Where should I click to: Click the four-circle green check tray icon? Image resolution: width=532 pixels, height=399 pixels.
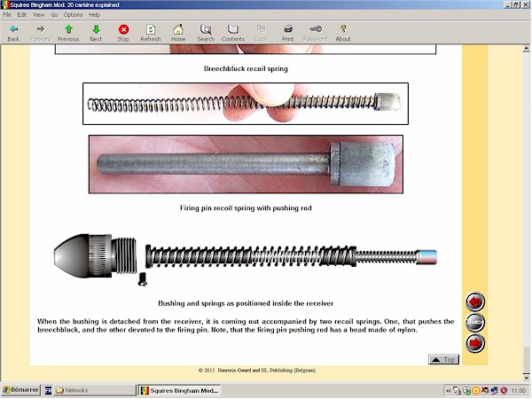pyautogui.click(x=467, y=391)
